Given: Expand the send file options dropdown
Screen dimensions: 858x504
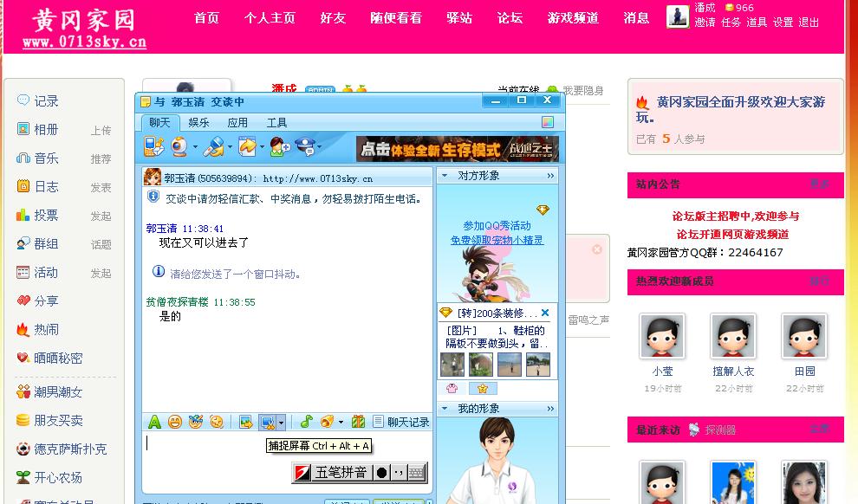Looking at the screenshot, I should click(x=262, y=147).
